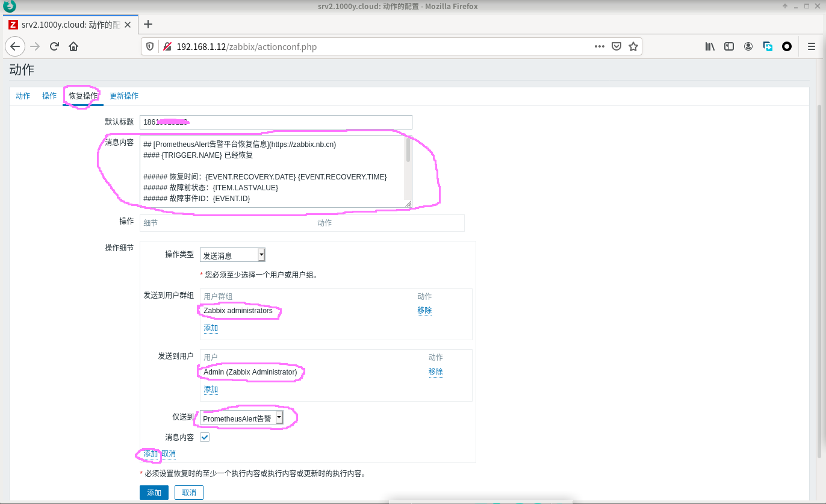This screenshot has height=504, width=826.
Task: Switch to the 操作 tab
Action: (49, 96)
